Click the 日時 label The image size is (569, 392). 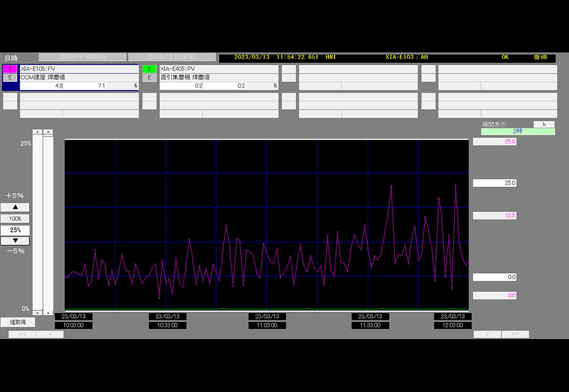[x=11, y=58]
